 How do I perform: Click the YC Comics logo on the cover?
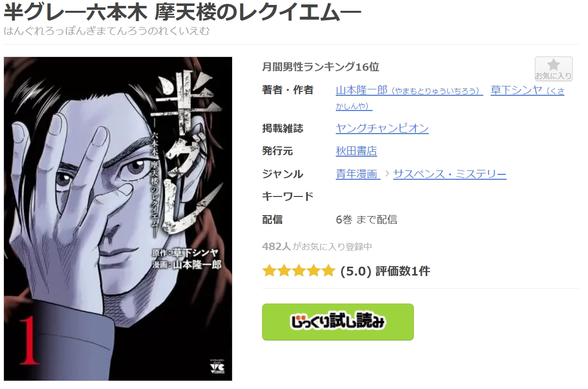pos(217,367)
